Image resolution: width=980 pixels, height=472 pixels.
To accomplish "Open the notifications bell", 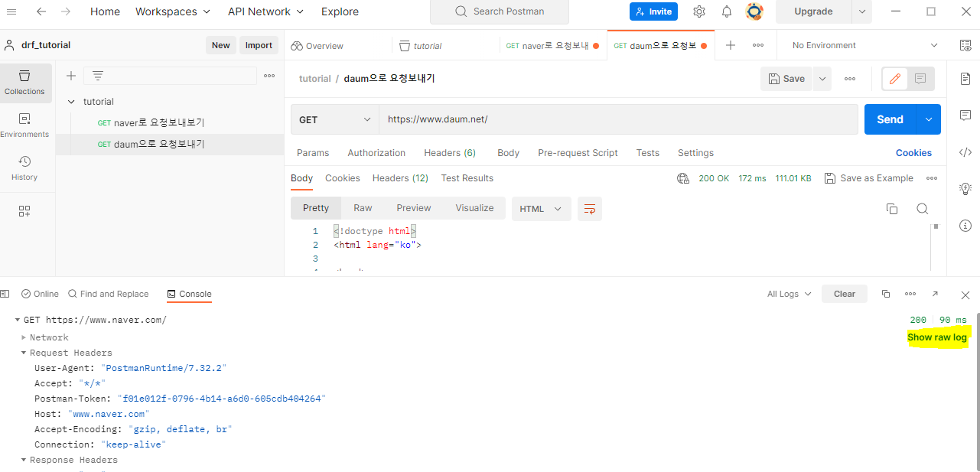I will pos(727,11).
